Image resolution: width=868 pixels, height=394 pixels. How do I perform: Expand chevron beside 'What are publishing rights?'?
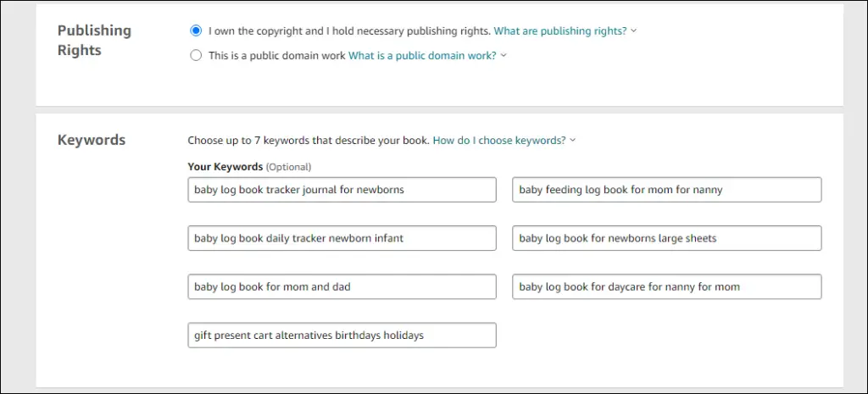tap(634, 31)
